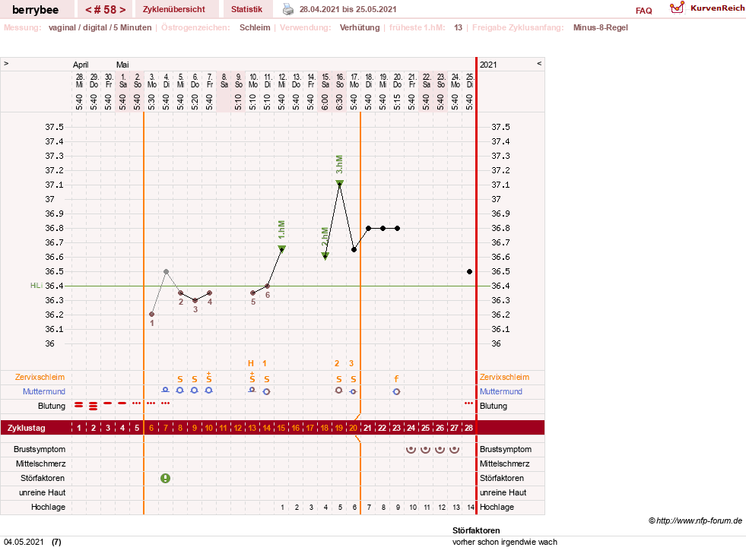Screen dimensions: 746x560
Task: Click the note 'vorher schon irgendwie wach'
Action: [x=505, y=542]
